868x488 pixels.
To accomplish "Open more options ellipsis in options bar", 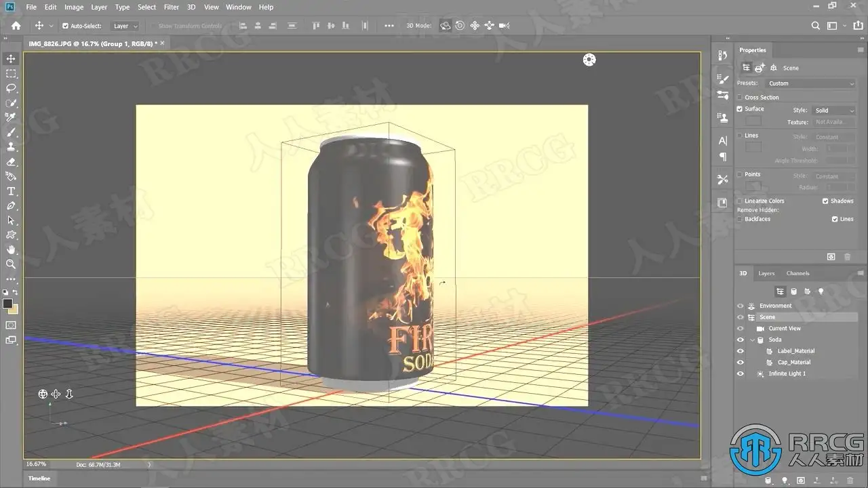I will 389,26.
